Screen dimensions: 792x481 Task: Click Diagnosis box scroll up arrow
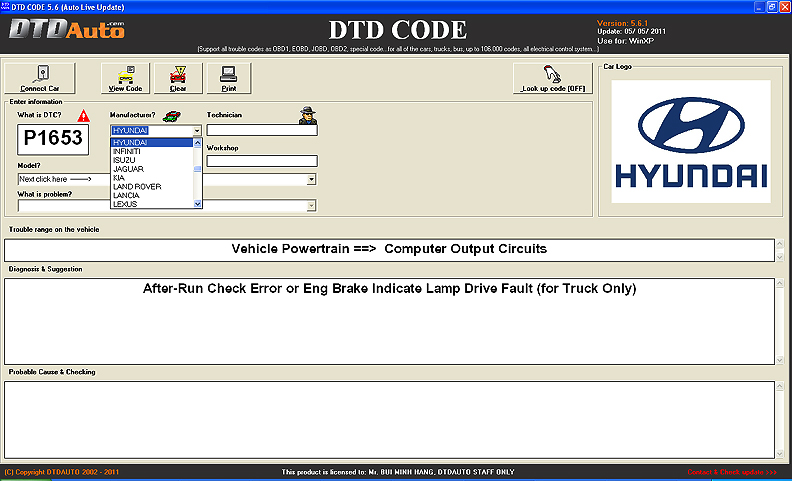click(779, 283)
